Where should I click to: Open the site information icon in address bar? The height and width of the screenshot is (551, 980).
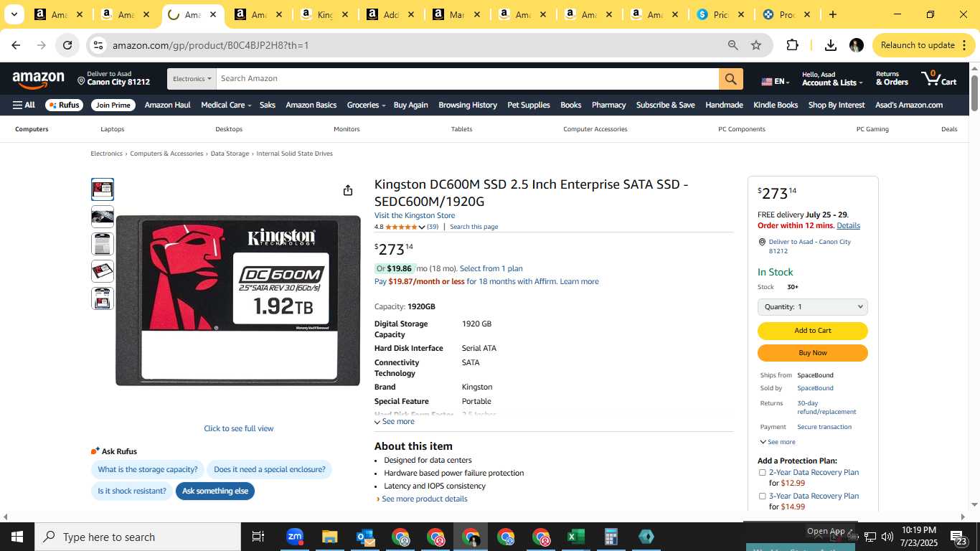(x=98, y=45)
